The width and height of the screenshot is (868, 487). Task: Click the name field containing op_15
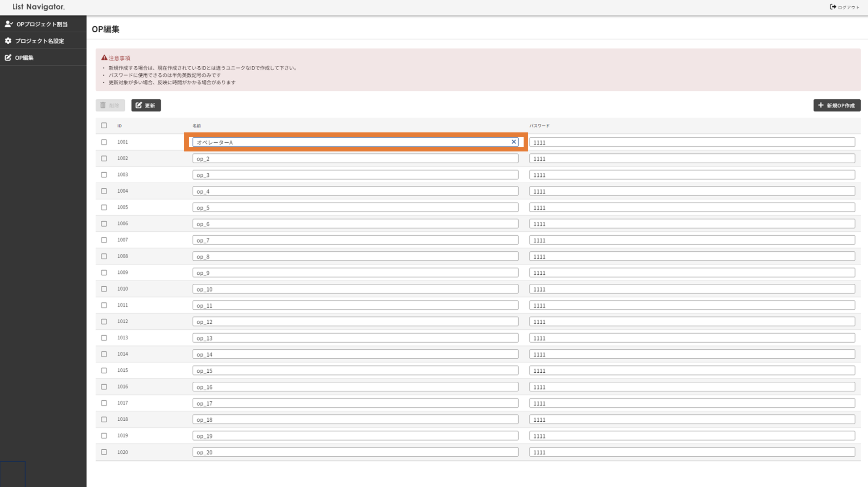click(x=355, y=370)
